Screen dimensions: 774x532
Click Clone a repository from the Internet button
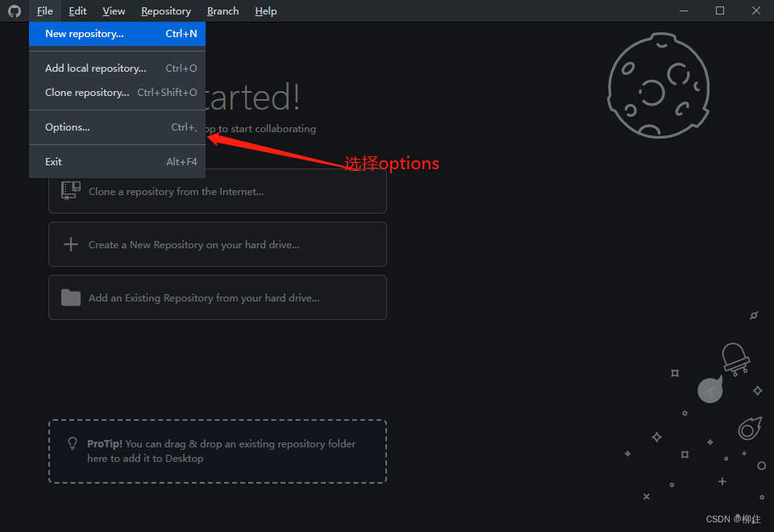pyautogui.click(x=218, y=192)
